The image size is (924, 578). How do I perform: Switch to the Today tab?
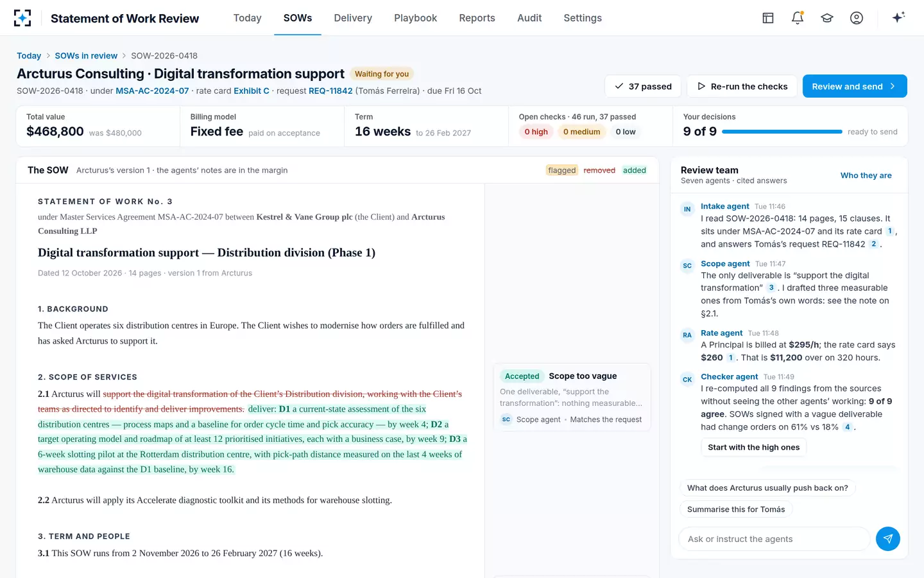pyautogui.click(x=248, y=18)
